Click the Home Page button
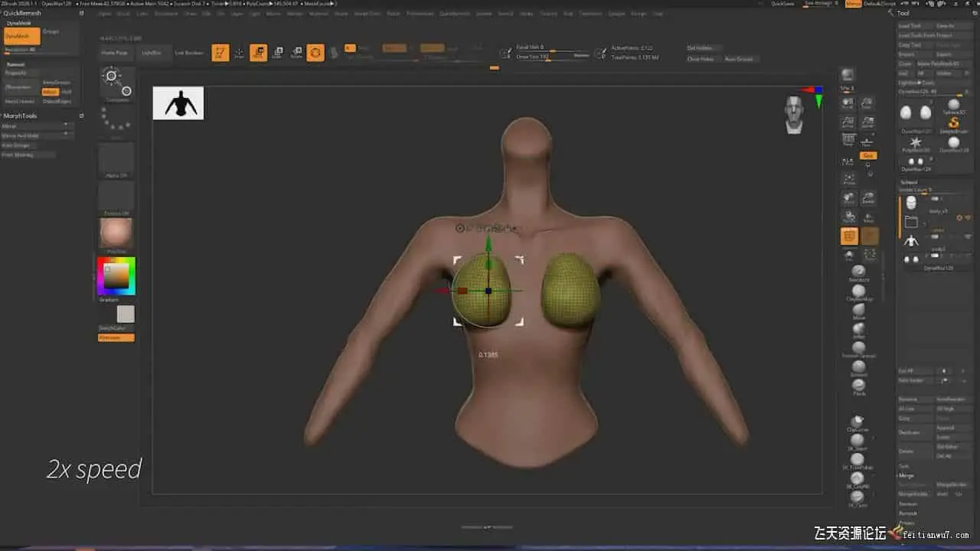 click(x=115, y=53)
